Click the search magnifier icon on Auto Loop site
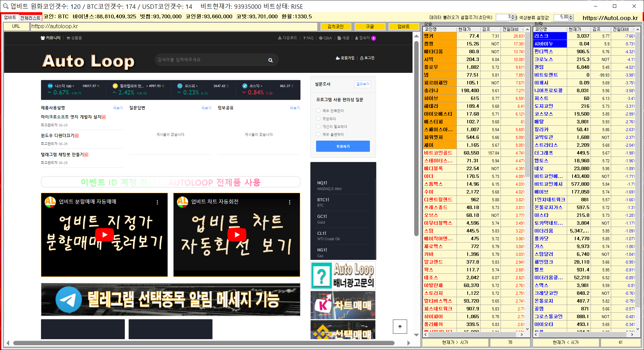Viewport: 644px width, 350px height. pyautogui.click(x=270, y=60)
